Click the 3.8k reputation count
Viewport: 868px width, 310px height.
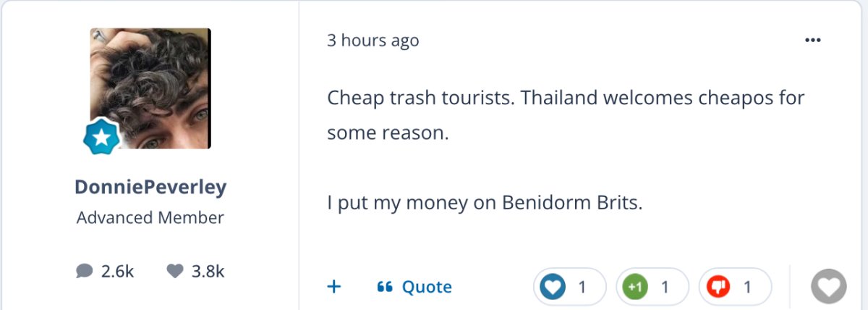[208, 272]
